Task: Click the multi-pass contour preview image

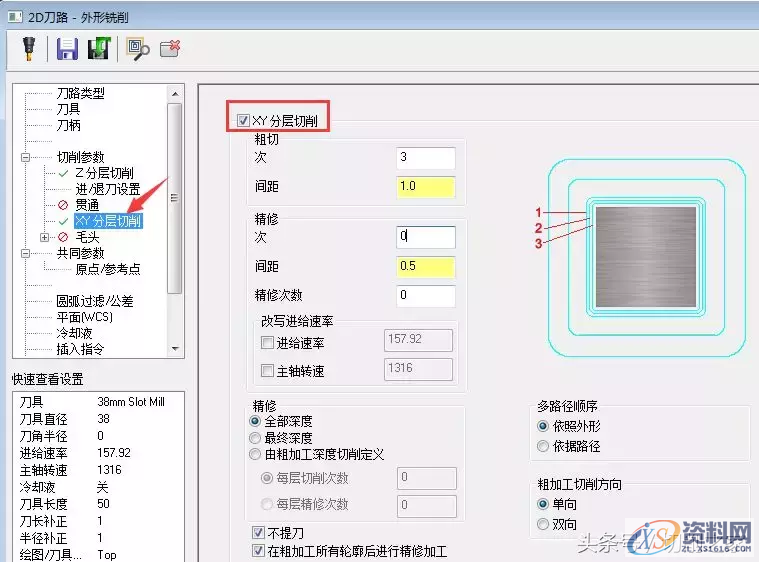Action: coord(641,258)
